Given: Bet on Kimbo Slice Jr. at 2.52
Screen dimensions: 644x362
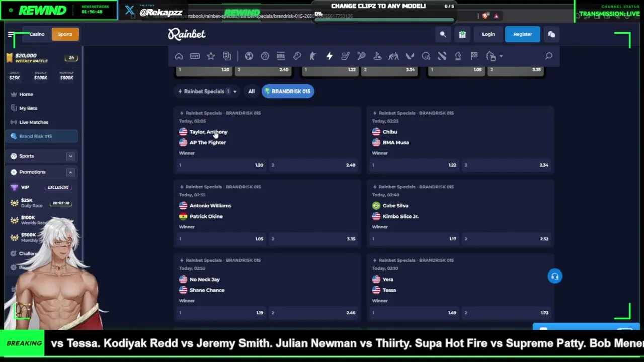Looking at the screenshot, I should 507,239.
